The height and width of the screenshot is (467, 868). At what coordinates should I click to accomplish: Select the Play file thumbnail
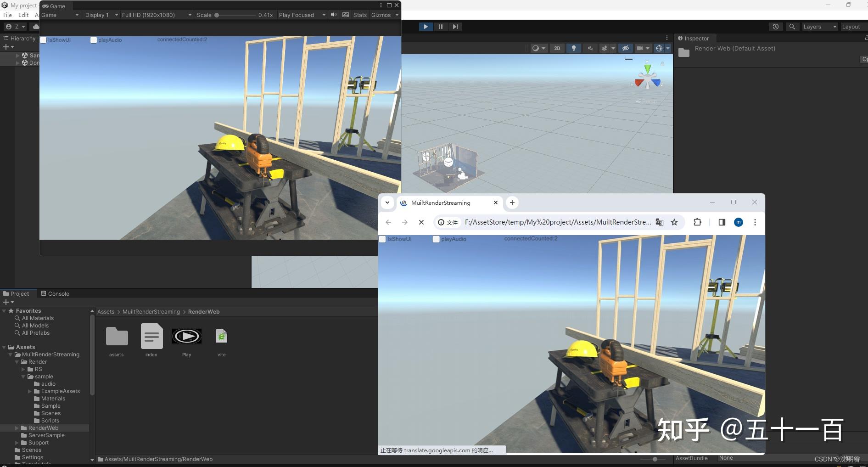186,336
